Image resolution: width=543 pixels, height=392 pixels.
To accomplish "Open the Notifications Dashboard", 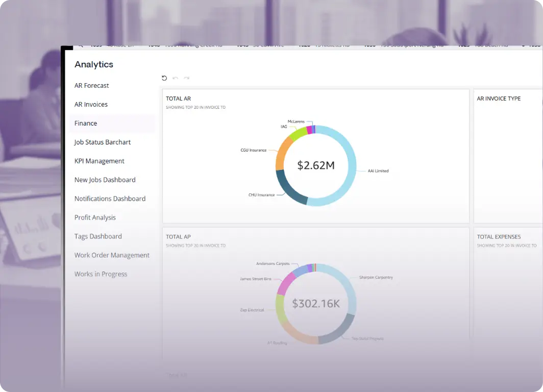I will point(110,199).
